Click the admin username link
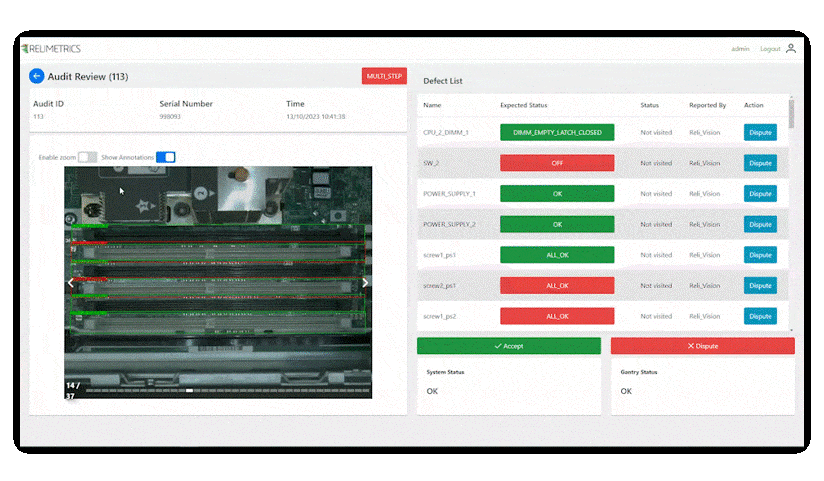Image resolution: width=824 pixels, height=481 pixels. tap(740, 48)
